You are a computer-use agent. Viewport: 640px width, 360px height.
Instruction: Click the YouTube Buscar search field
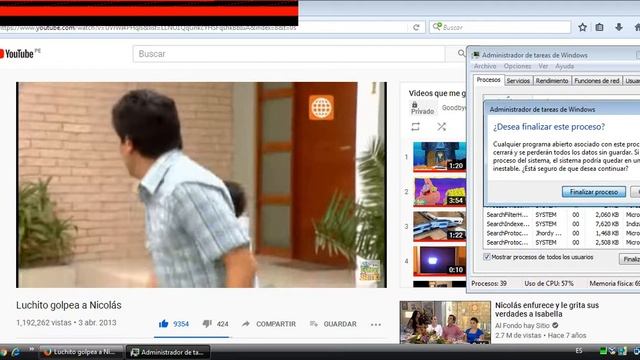pyautogui.click(x=289, y=54)
